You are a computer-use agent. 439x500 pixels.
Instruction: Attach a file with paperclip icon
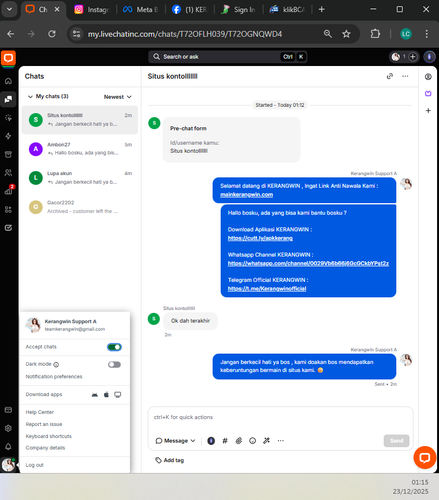pyautogui.click(x=239, y=441)
